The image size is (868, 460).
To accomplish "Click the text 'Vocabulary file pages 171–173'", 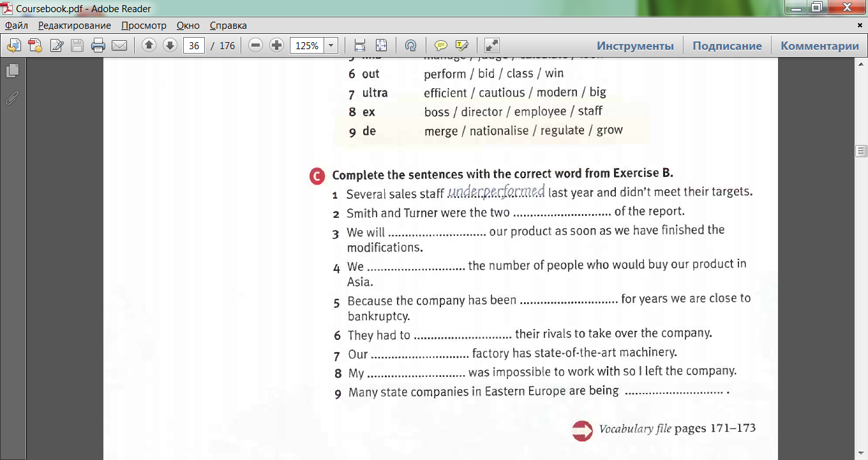I will [x=677, y=428].
